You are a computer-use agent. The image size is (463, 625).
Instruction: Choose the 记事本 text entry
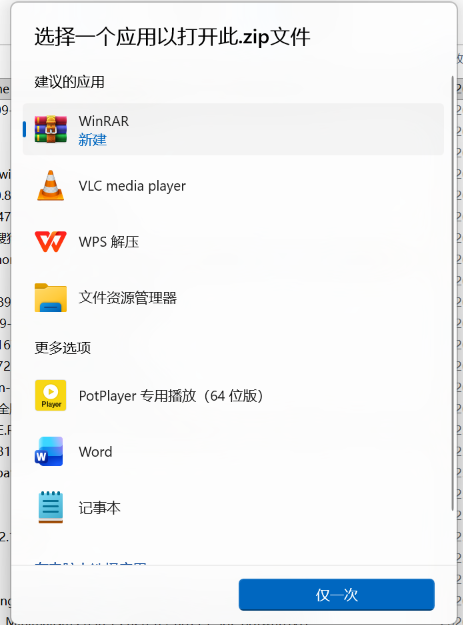(100, 508)
